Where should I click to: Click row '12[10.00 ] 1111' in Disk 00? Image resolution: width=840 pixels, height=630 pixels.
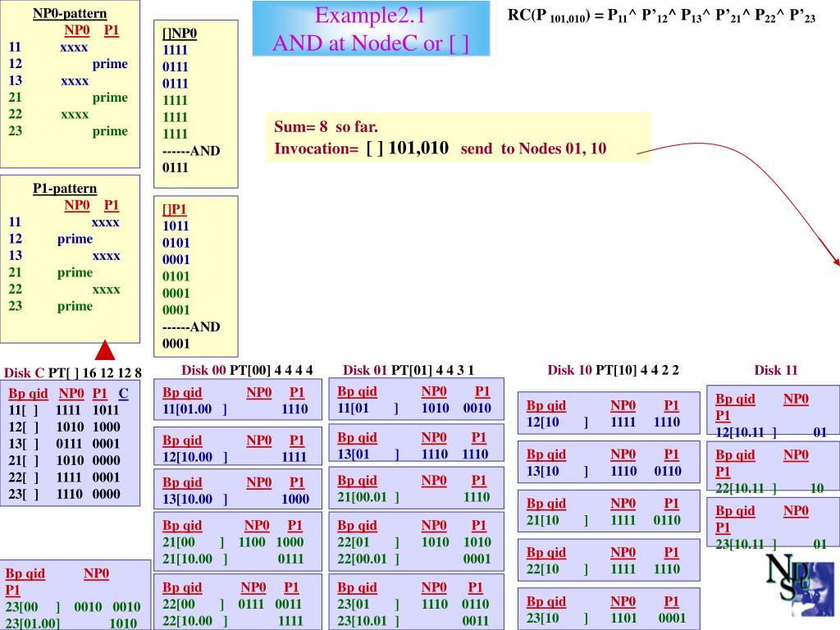pyautogui.click(x=235, y=457)
